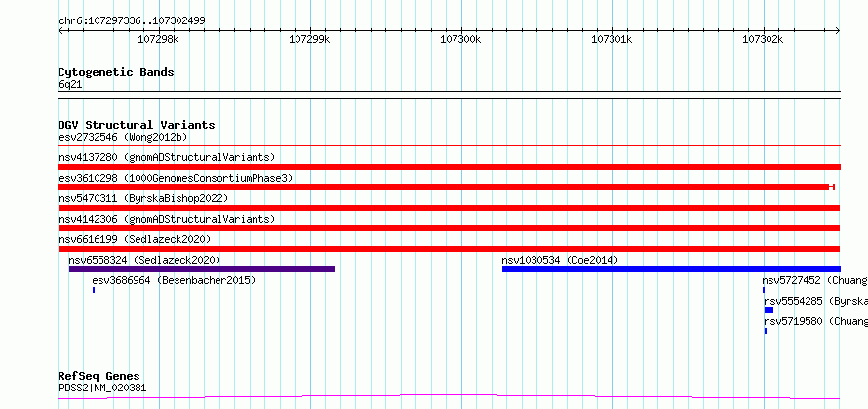This screenshot has height=409, width=868.
Task: Click the red bar under nsv5470311
Action: point(449,208)
